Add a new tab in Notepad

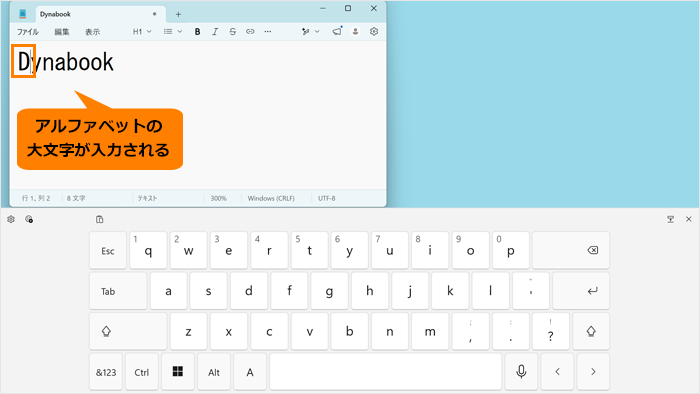tap(178, 14)
